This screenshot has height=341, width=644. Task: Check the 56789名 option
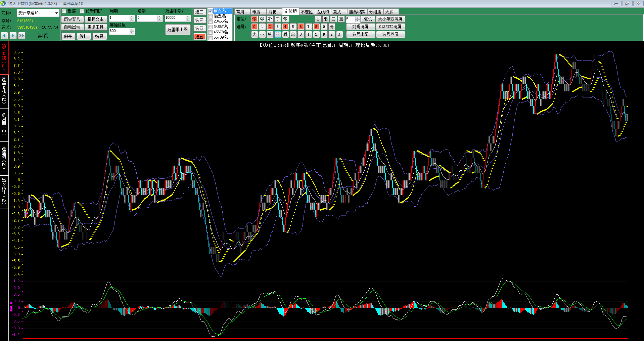coord(211,38)
